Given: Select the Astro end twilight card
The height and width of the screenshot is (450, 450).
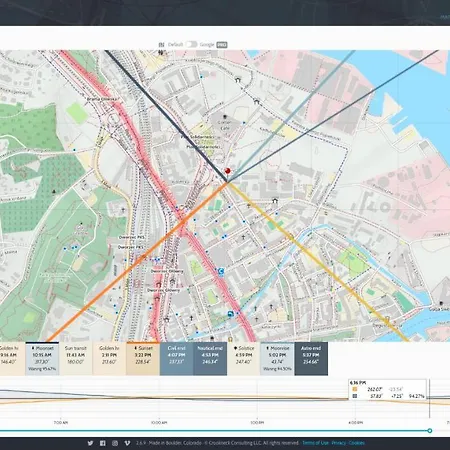Looking at the screenshot, I should pos(311,358).
